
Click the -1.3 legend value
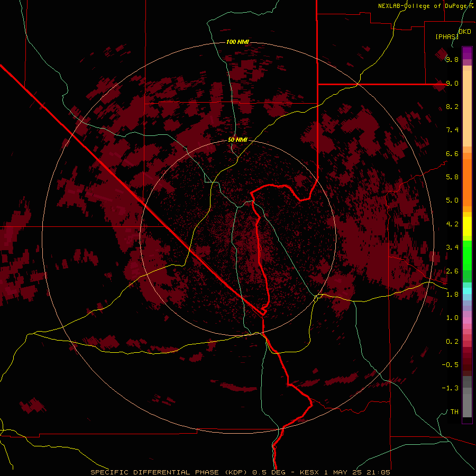pyautogui.click(x=450, y=388)
